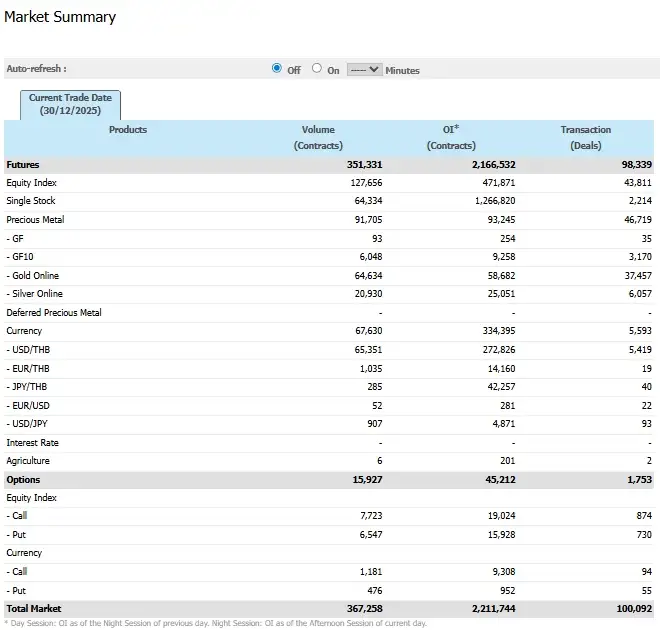Click the Single Stock product row
This screenshot has width=660, height=630.
tap(31, 201)
